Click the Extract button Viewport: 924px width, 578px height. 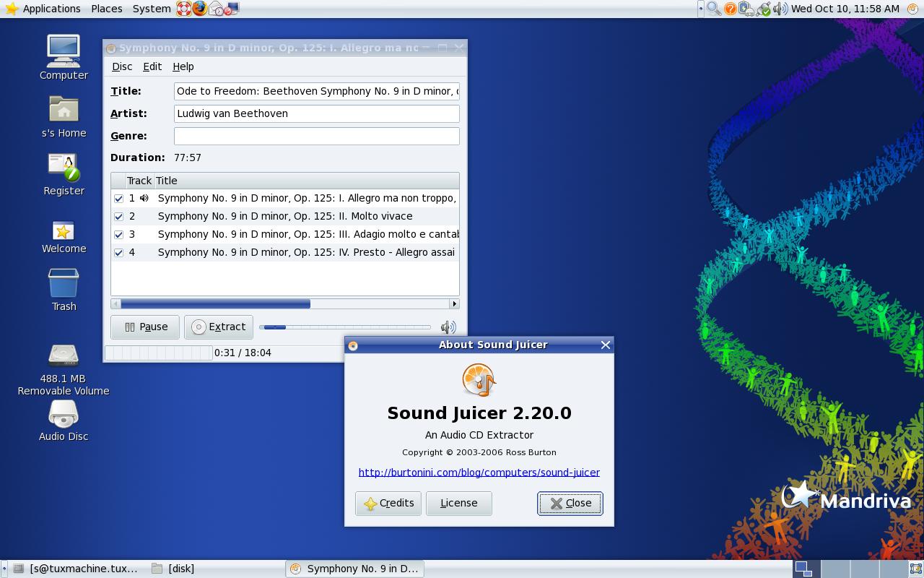(219, 327)
